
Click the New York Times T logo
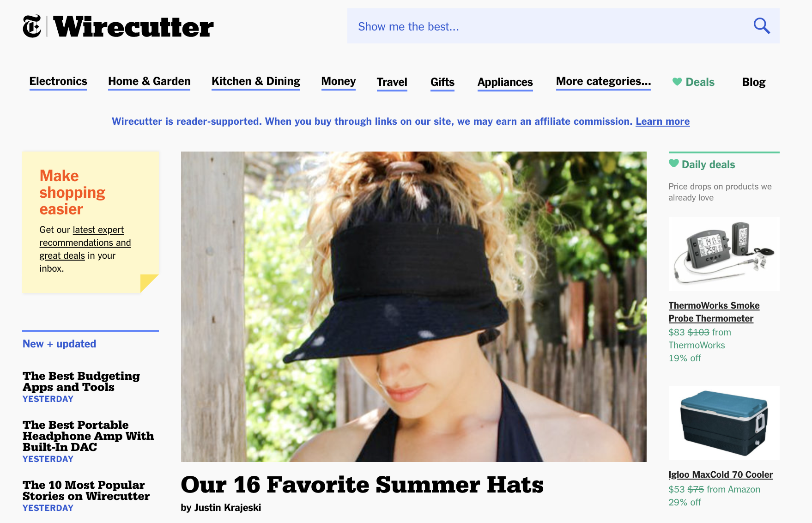click(32, 26)
